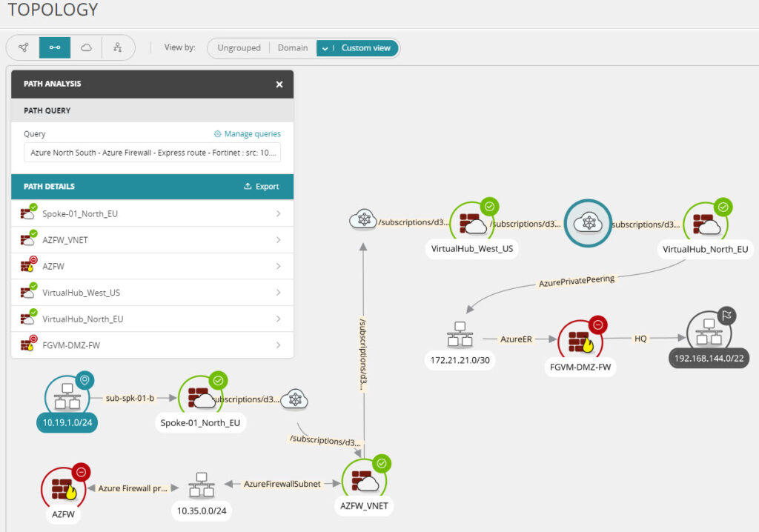Select the FGVM-DMZ-FW firewall node
The image size is (759, 532).
[580, 340]
